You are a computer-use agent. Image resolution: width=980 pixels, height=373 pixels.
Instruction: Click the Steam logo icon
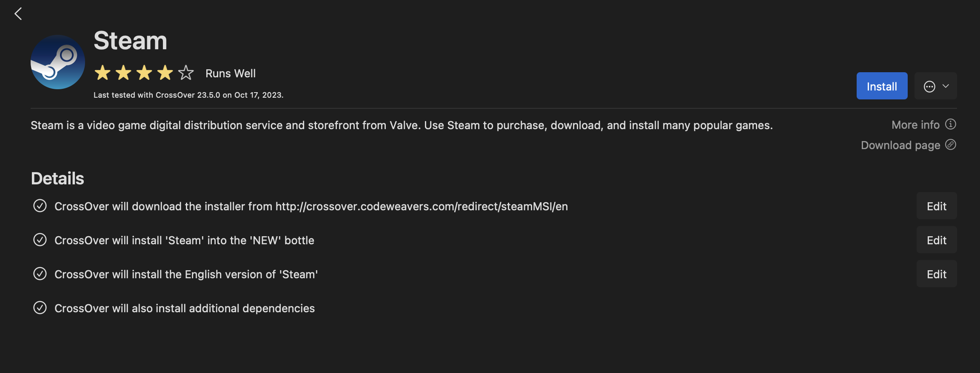tap(58, 62)
